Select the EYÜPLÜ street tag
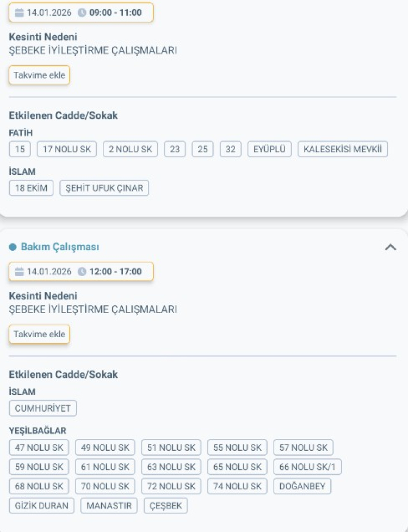 tap(270, 149)
